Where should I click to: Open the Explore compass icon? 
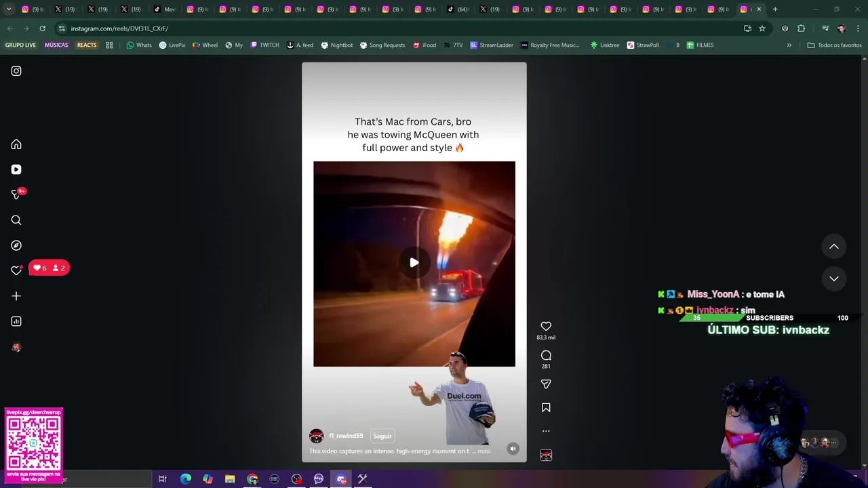pyautogui.click(x=16, y=245)
